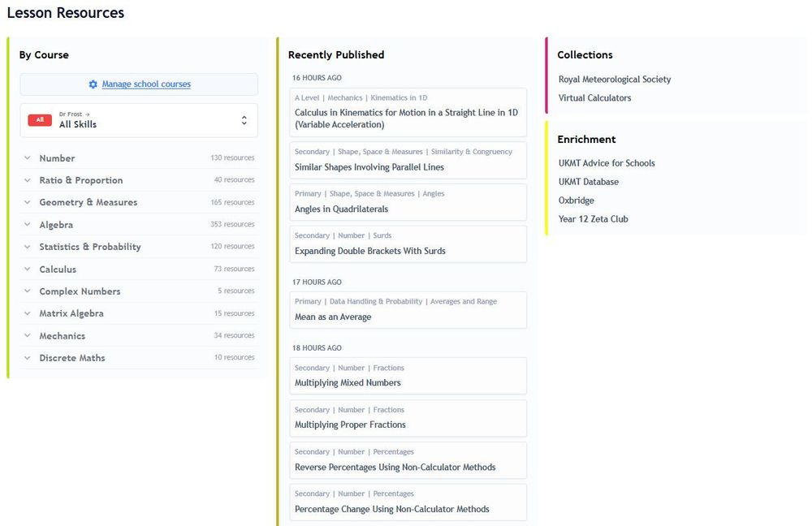Open the Manage school courses link
The height and width of the screenshot is (526, 812).
click(x=146, y=84)
